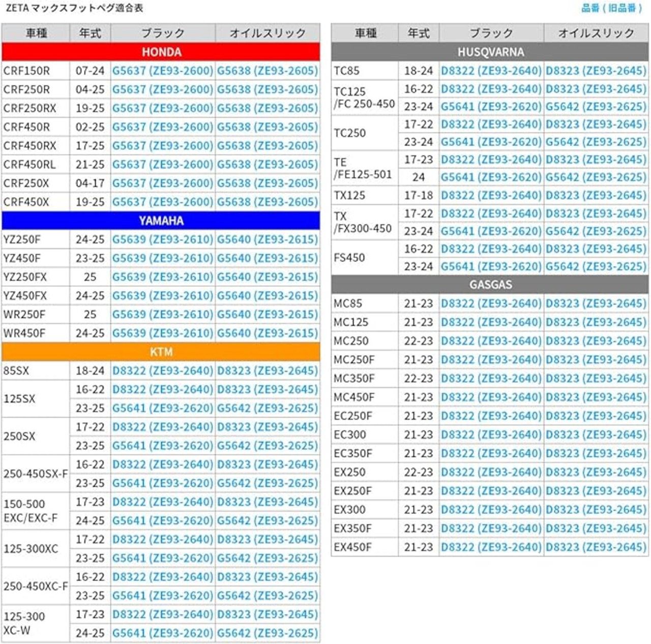Image resolution: width=651 pixels, height=644 pixels.
Task: Open the G5639 black link for YZ250F
Action: (x=162, y=239)
